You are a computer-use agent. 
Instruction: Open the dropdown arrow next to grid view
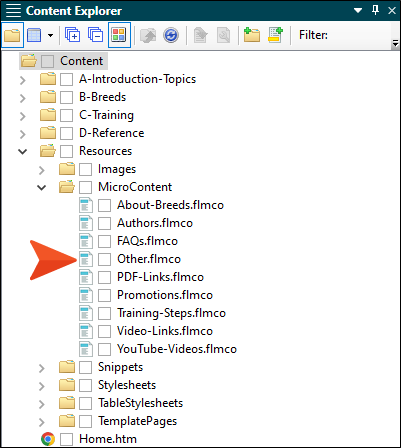pos(50,35)
